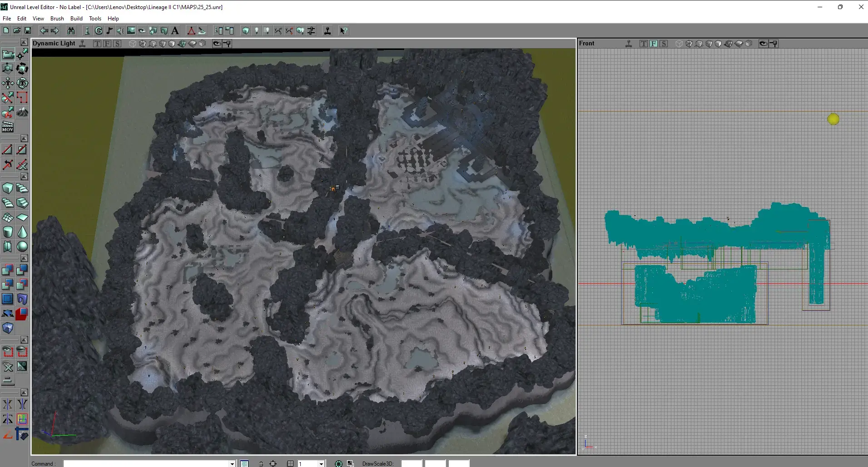This screenshot has width=868, height=467.
Task: Open the Actor Class browser chess-piece icon
Action: click(x=87, y=31)
